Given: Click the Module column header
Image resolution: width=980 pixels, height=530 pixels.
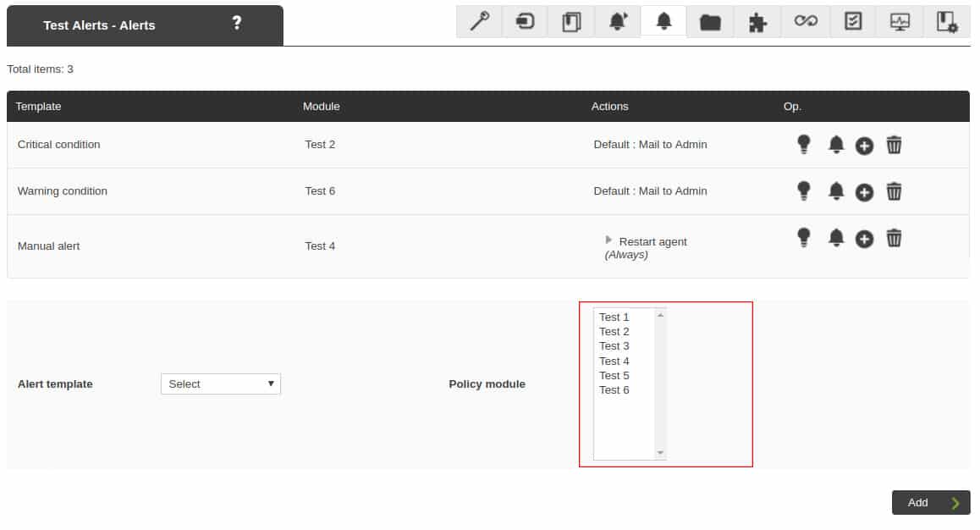Looking at the screenshot, I should pos(322,106).
